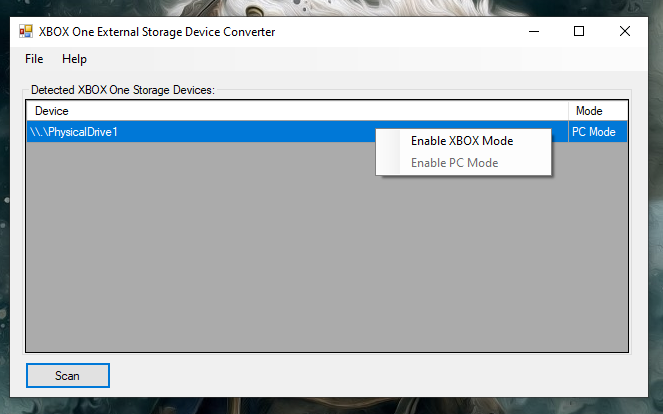663x414 pixels.
Task: Click the app icon in the title bar
Action: pos(26,32)
